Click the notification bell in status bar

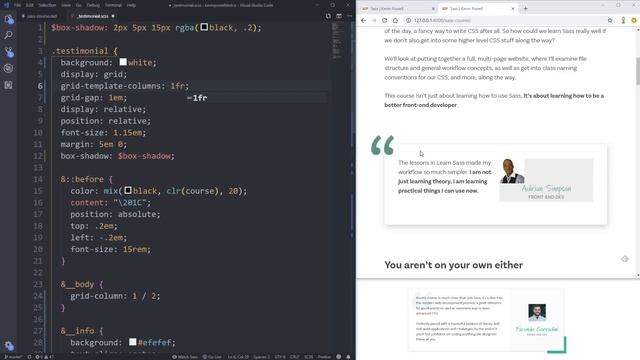pos(348,357)
